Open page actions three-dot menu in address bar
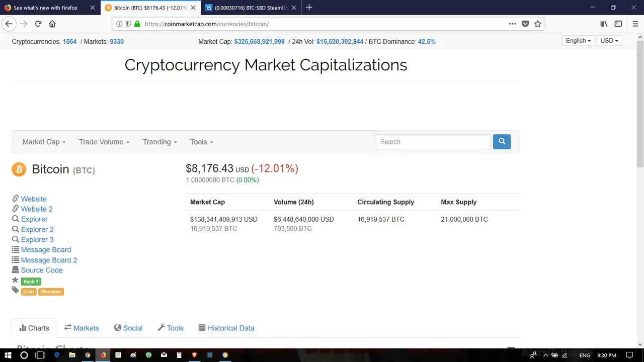 (512, 24)
